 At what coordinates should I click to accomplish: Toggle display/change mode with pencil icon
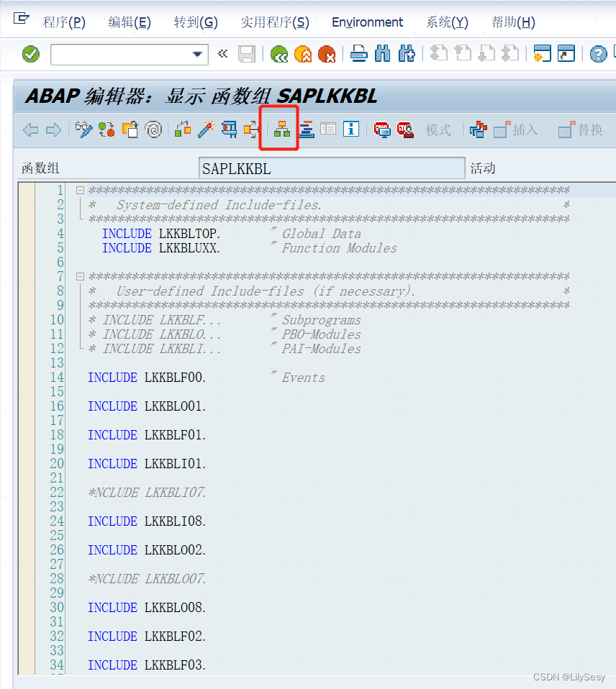[84, 129]
